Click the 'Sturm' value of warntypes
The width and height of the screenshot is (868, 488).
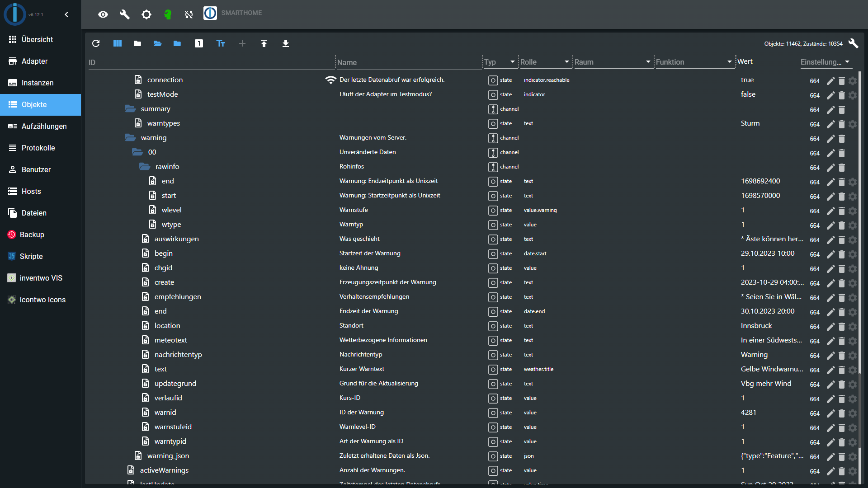click(750, 123)
